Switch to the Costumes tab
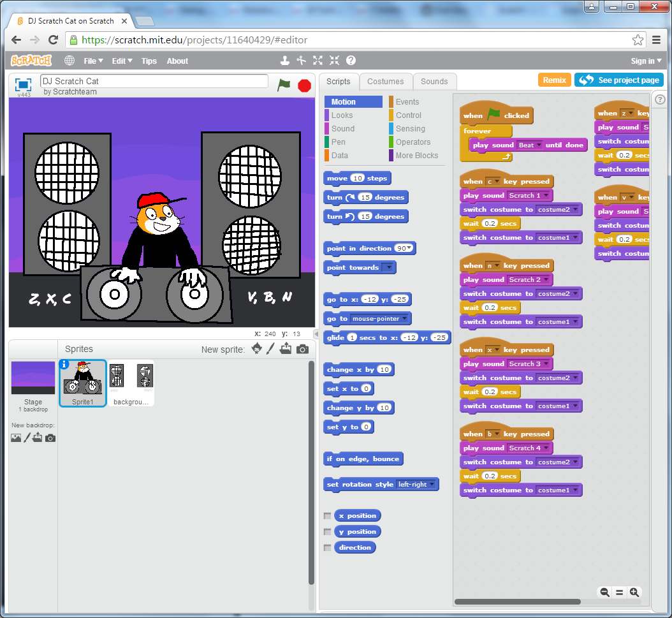 tap(385, 82)
